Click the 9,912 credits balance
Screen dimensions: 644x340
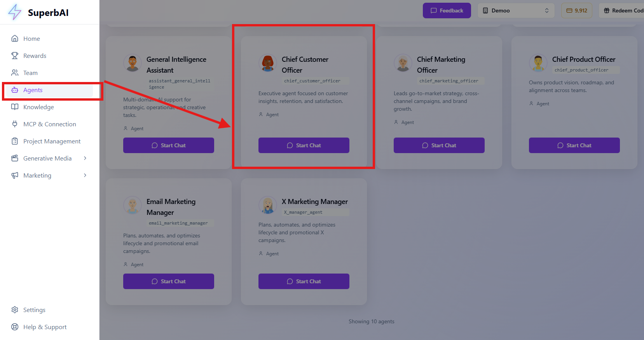click(x=576, y=10)
